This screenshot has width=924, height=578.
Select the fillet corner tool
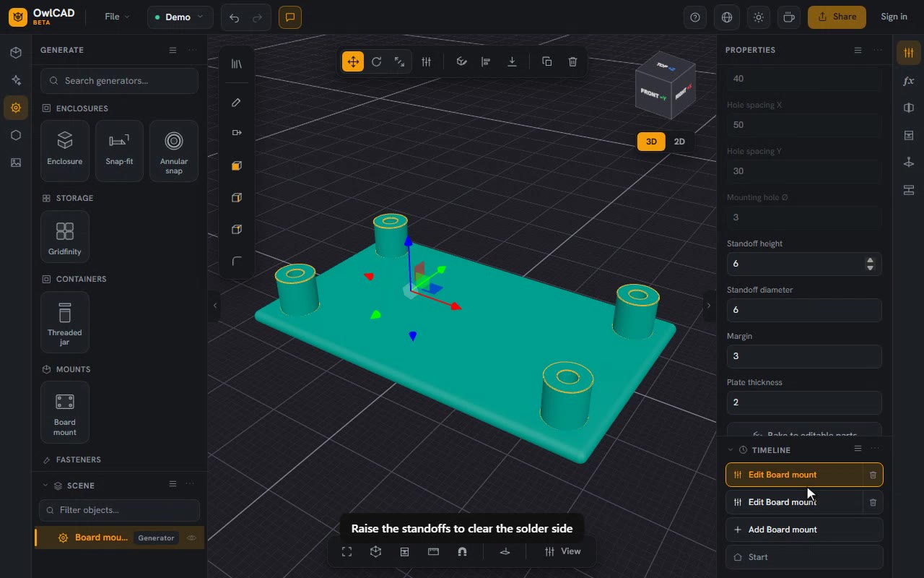(x=236, y=262)
